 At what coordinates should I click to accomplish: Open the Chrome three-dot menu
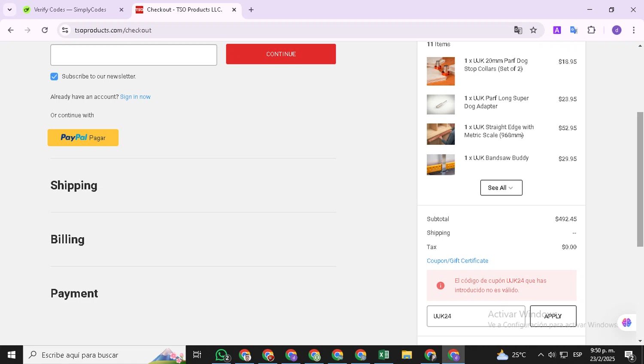point(634,30)
